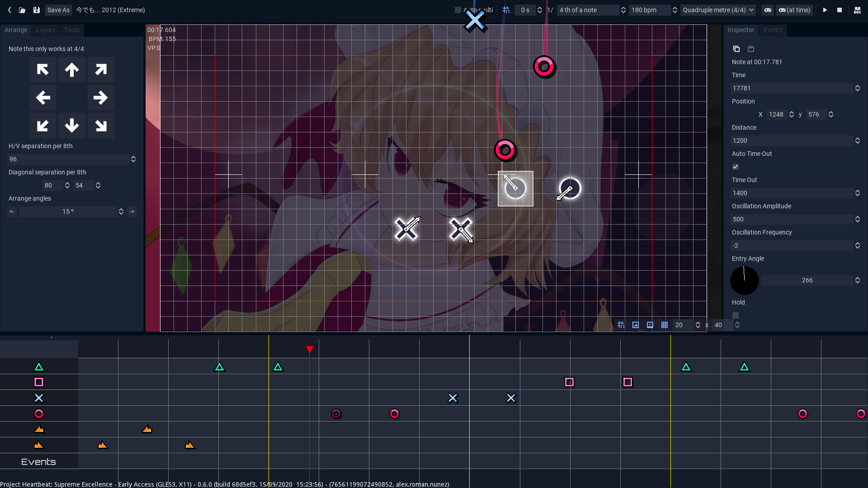This screenshot has width=868, height=488.
Task: Toggle the Auto Time Out checkbox
Action: tap(736, 167)
